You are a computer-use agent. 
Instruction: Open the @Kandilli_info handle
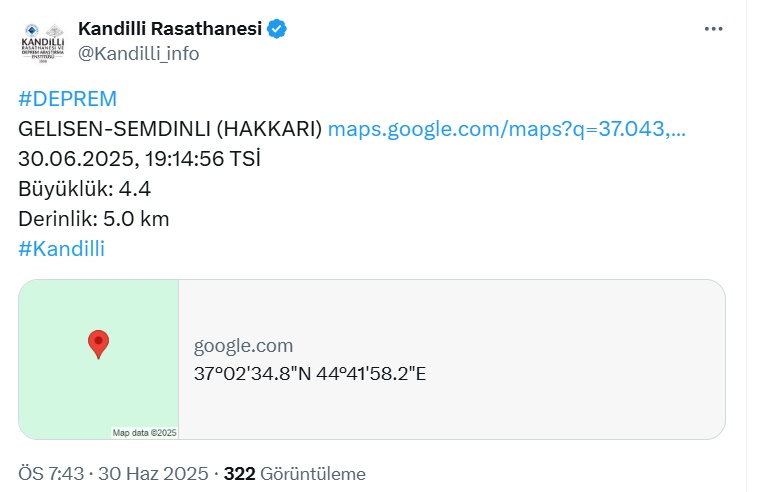[138, 54]
